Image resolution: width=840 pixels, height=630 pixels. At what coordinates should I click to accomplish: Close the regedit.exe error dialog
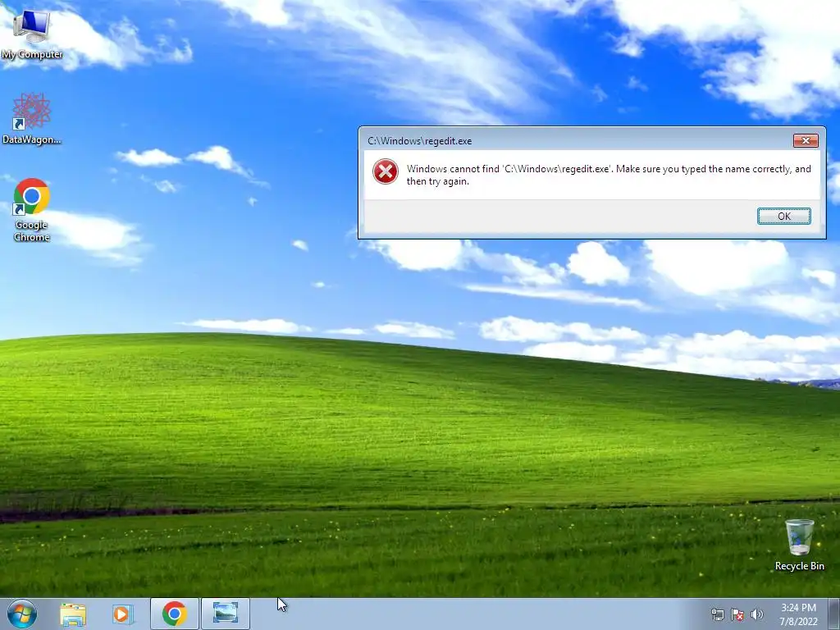point(806,140)
